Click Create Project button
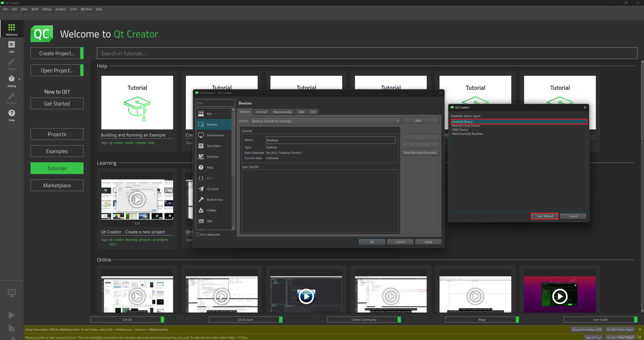Screen dimensions: 644x340 57,53
